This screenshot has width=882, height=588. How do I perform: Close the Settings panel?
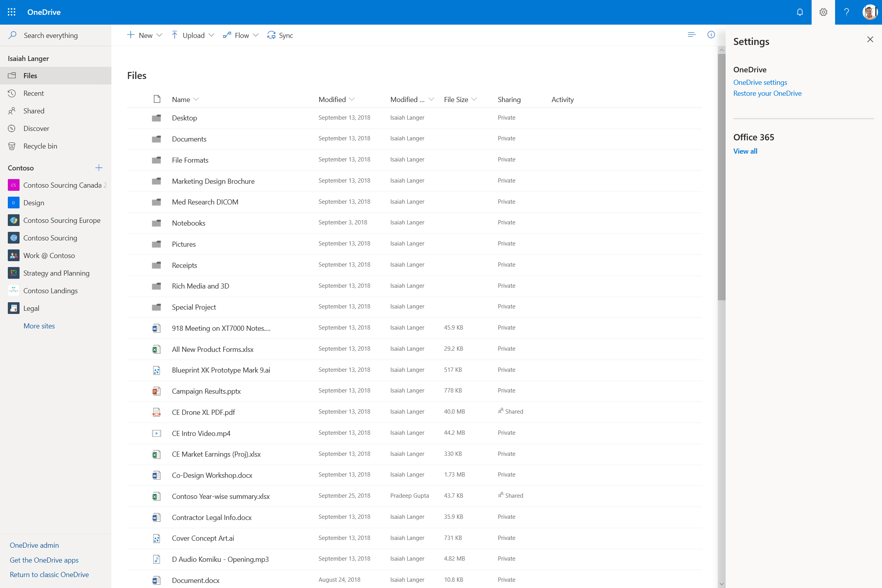870,39
